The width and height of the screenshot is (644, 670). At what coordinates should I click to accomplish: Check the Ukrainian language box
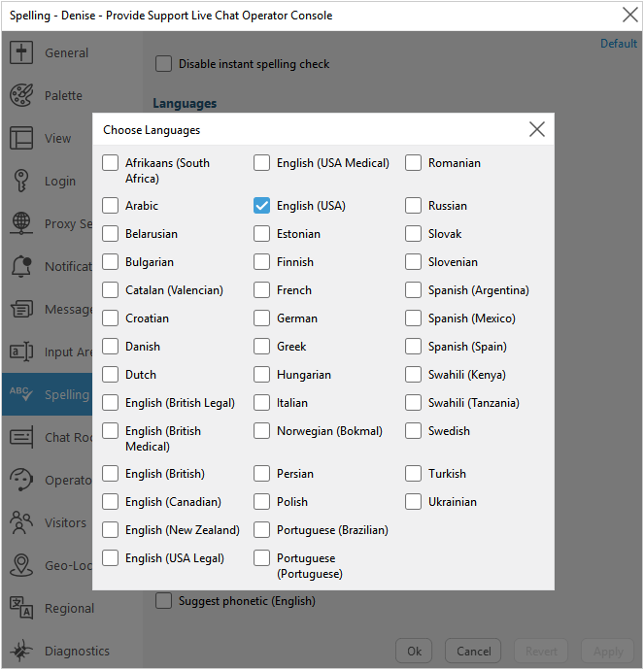pyautogui.click(x=413, y=502)
